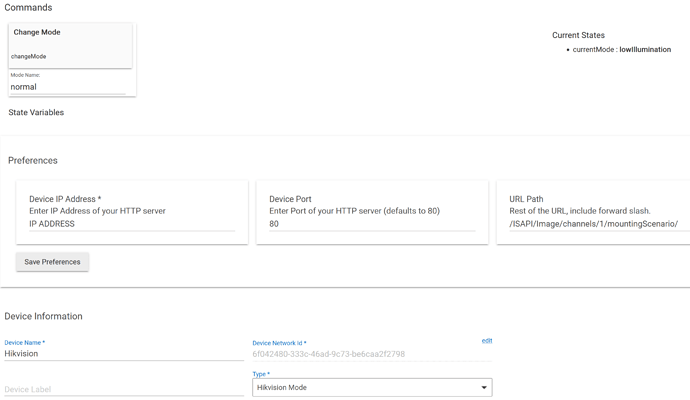
Task: Click the Device Port preference title
Action: tap(291, 199)
